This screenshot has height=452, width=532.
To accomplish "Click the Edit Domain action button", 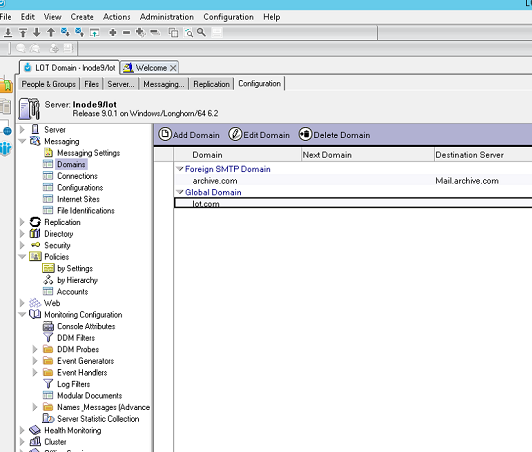I will point(259,135).
